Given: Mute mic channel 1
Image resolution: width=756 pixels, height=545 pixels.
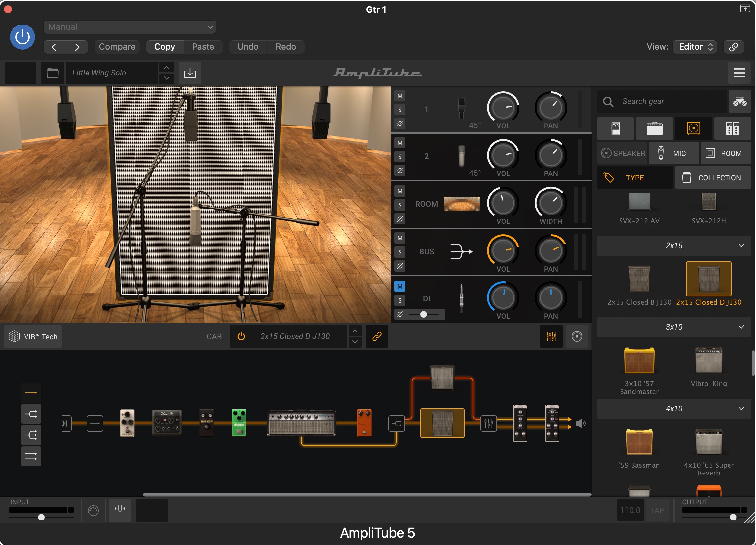Looking at the screenshot, I should click(400, 96).
